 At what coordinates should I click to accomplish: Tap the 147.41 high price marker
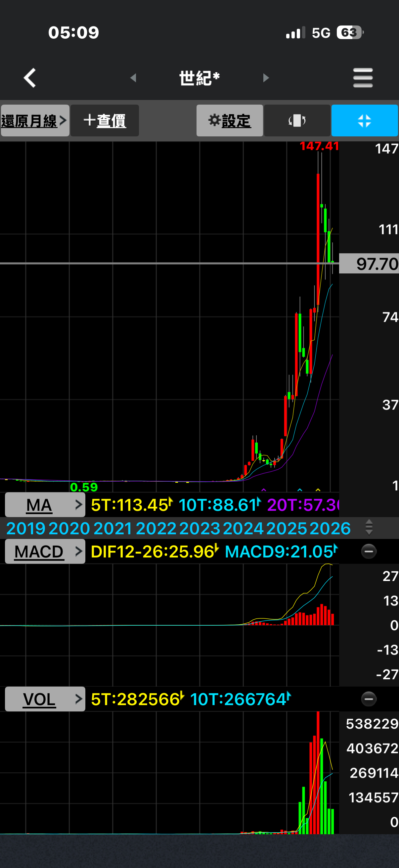tap(319, 146)
